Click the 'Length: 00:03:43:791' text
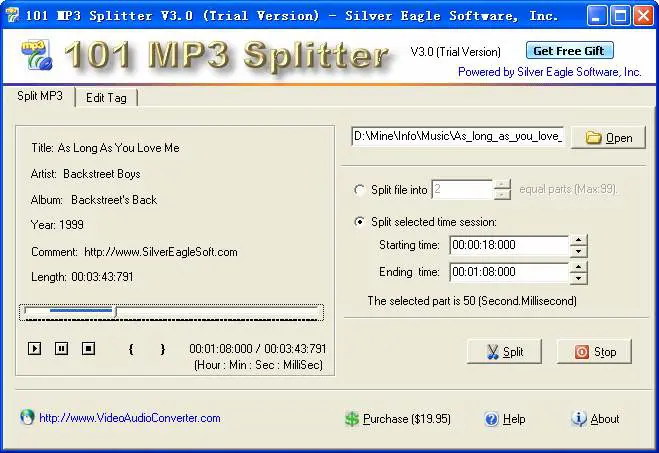 82,277
